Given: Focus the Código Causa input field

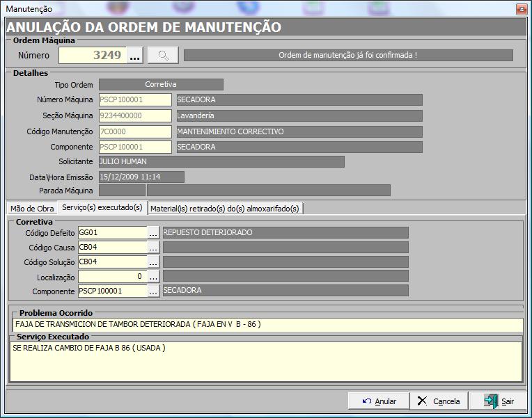Looking at the screenshot, I should tap(112, 247).
